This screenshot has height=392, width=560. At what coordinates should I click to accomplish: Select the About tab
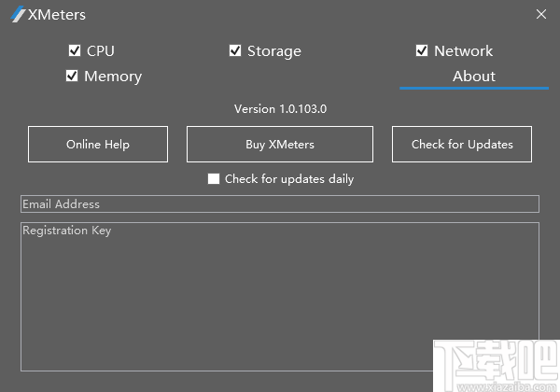pyautogui.click(x=473, y=76)
